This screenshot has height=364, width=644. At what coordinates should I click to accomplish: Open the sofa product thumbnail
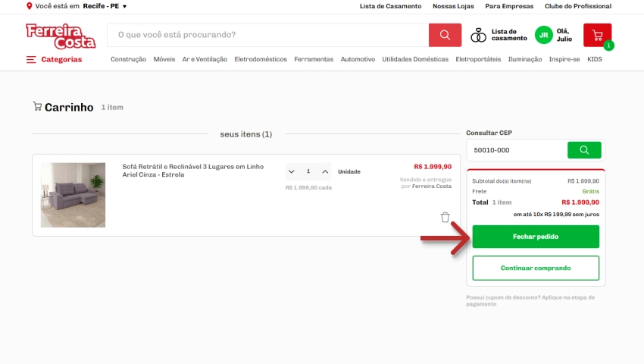coord(73,195)
